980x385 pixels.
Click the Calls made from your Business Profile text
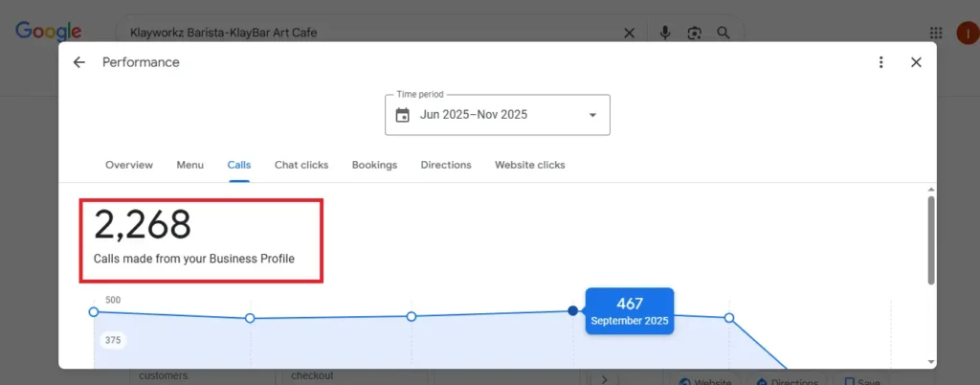[194, 259]
